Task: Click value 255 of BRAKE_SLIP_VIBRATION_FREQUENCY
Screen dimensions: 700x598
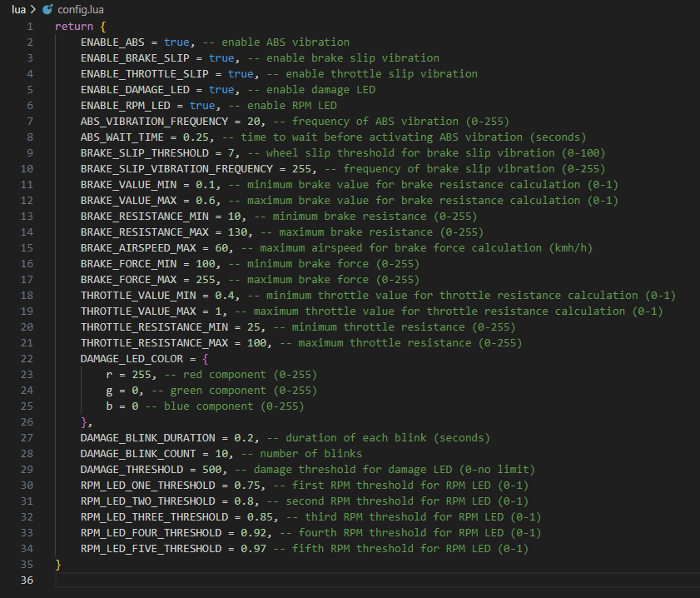Action: click(x=301, y=169)
